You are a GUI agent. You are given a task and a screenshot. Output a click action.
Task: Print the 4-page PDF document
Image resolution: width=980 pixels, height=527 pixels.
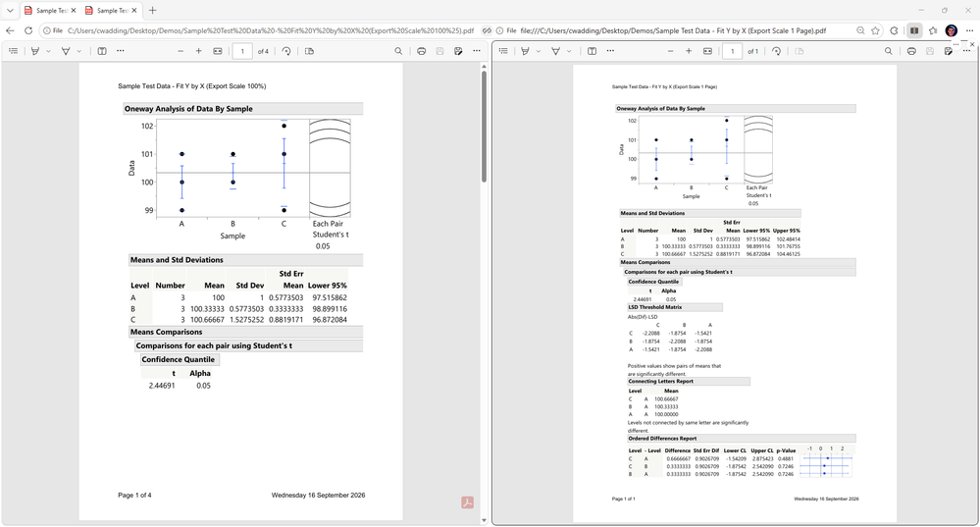point(421,51)
